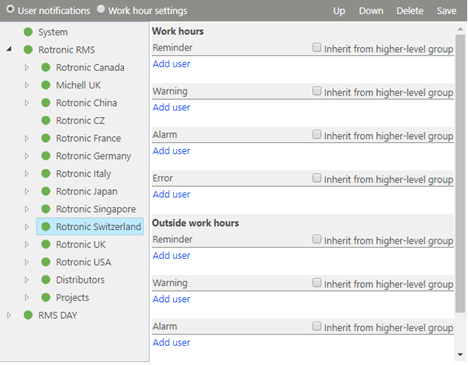Click the green status dot beside System
The image size is (468, 365).
click(28, 32)
